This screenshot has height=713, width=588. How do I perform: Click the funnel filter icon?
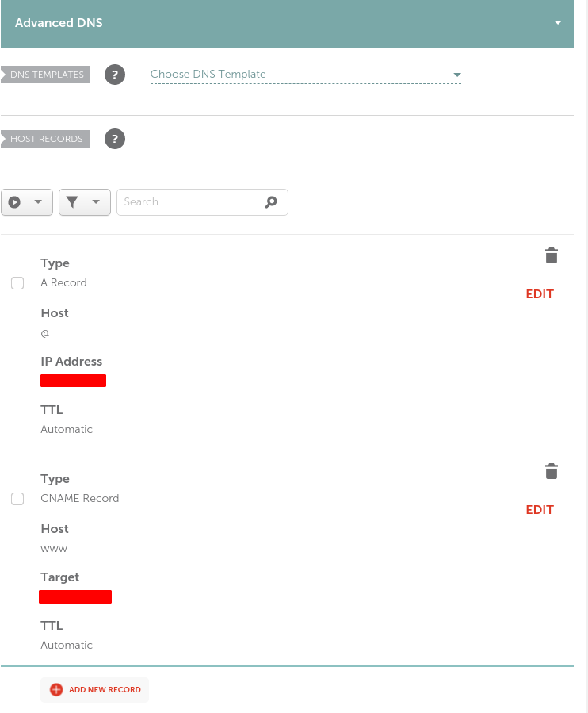(72, 202)
